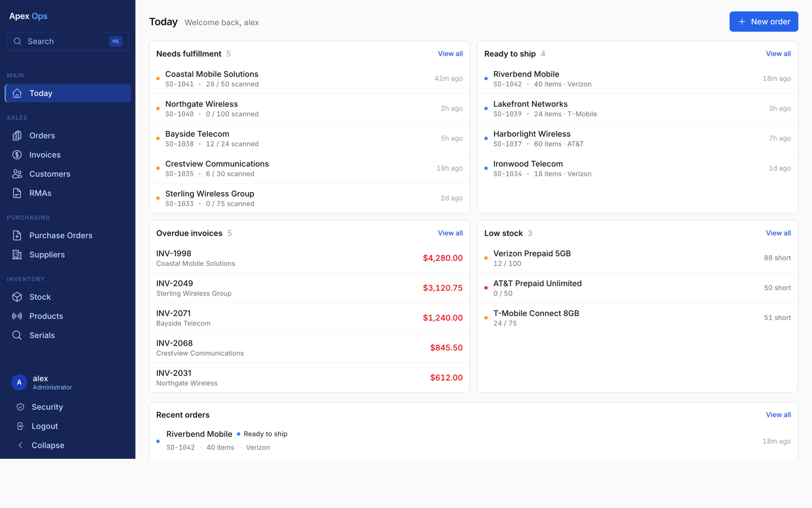
Task: Click the plus icon in New order
Action: [742, 22]
